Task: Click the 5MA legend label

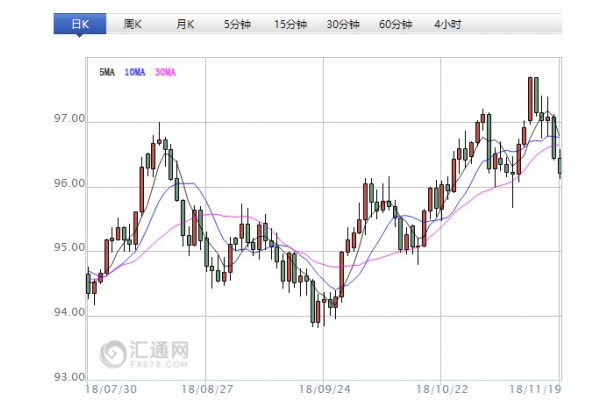Action: tap(107, 72)
